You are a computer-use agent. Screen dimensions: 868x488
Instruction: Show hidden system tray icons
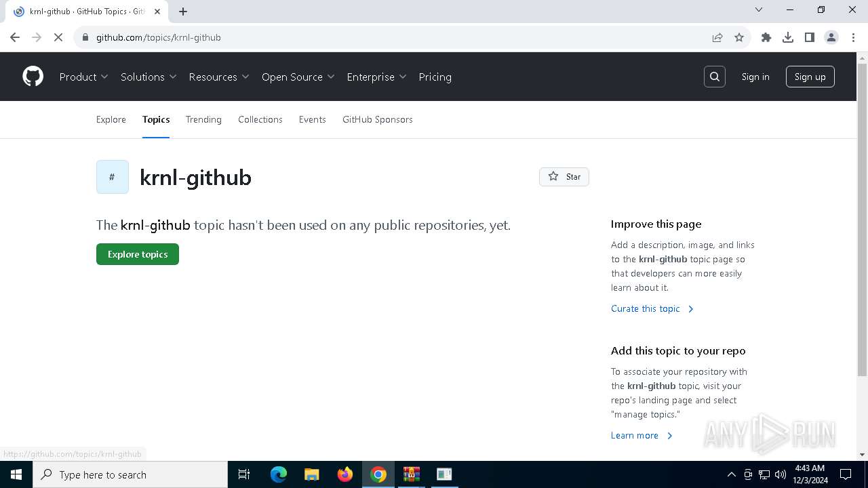731,474
